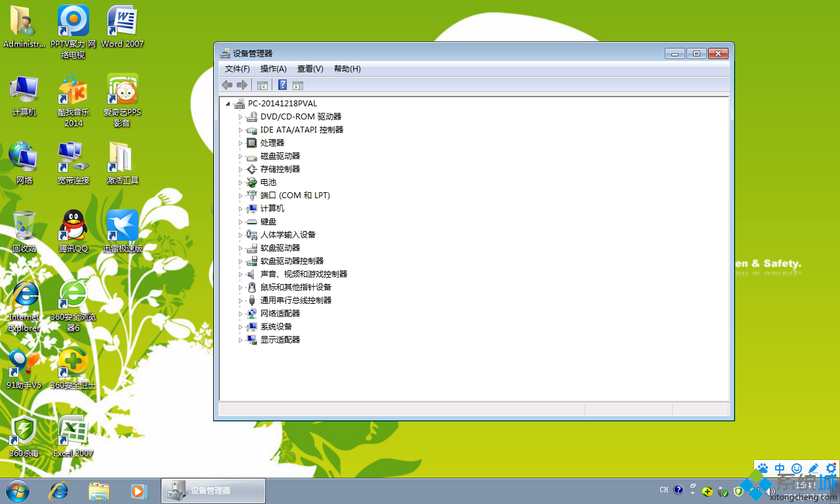Open 爱奇艺PPS影音 from the desktop
This screenshot has width=840, height=504.
tap(122, 92)
